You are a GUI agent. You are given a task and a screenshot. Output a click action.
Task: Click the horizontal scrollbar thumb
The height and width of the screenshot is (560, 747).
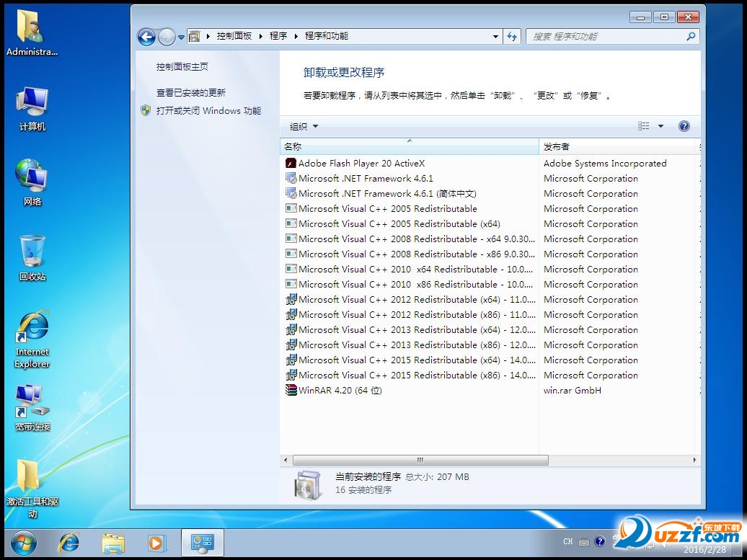(420, 460)
